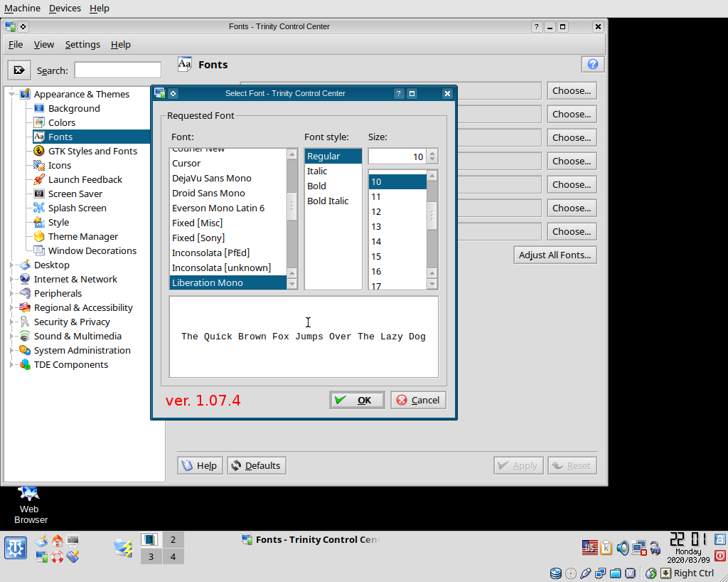Viewport: 728px width, 582px height.
Task: Switch to virtual desktop 3
Action: tap(151, 556)
